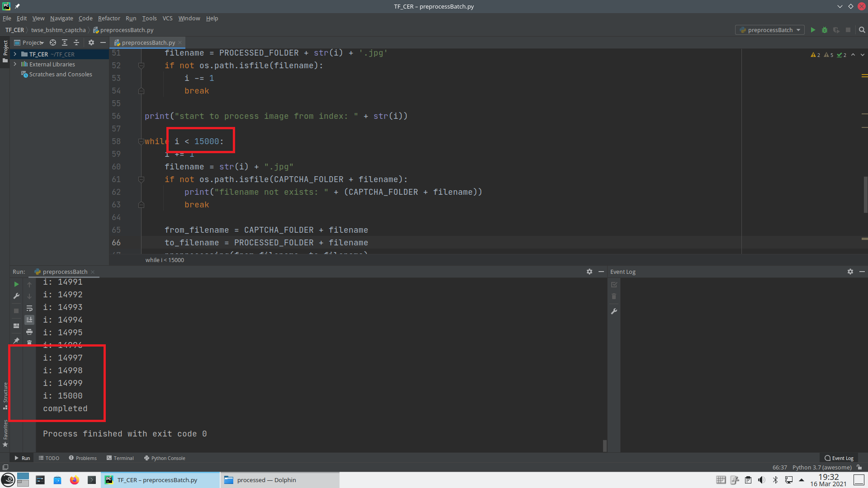Image resolution: width=868 pixels, height=488 pixels.
Task: Toggle soft-wrap in Run console
Action: click(29, 308)
